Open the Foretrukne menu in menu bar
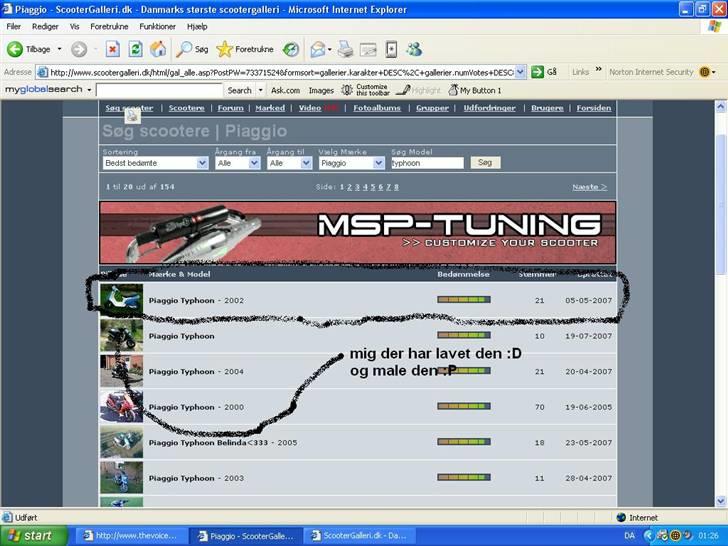This screenshot has height=546, width=728. (x=110, y=26)
